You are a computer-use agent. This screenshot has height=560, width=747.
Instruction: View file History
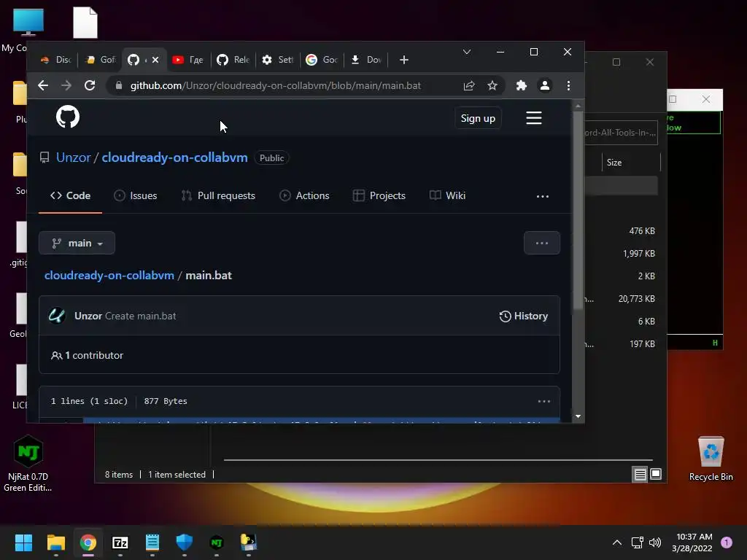click(523, 316)
